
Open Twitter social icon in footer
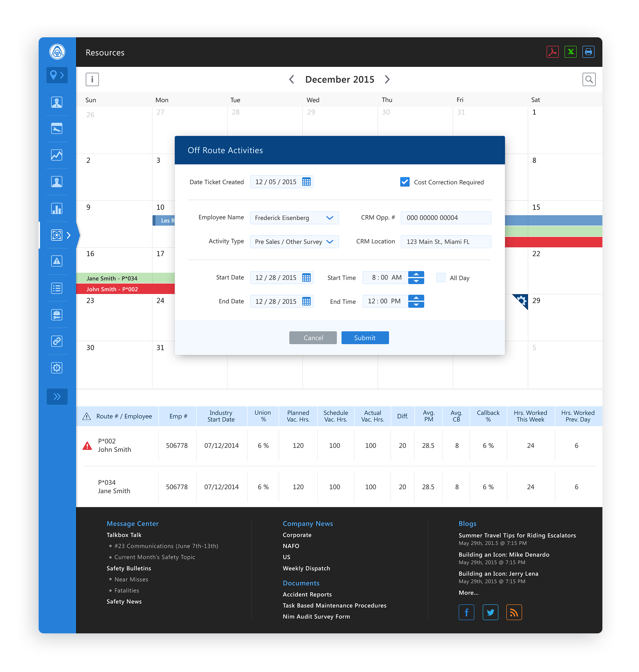tap(490, 612)
